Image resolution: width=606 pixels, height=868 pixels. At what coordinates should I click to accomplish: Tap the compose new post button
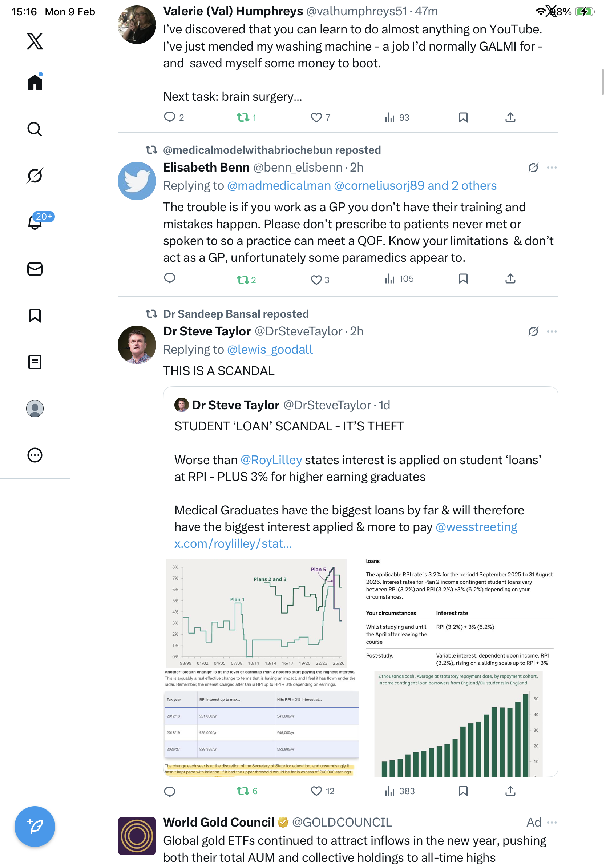pyautogui.click(x=35, y=826)
